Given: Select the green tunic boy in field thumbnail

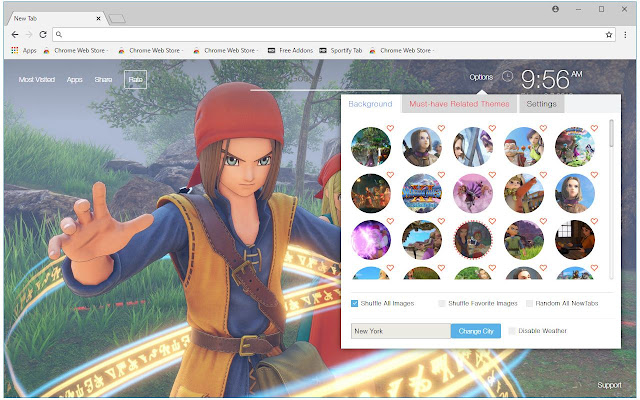Looking at the screenshot, I should (524, 240).
